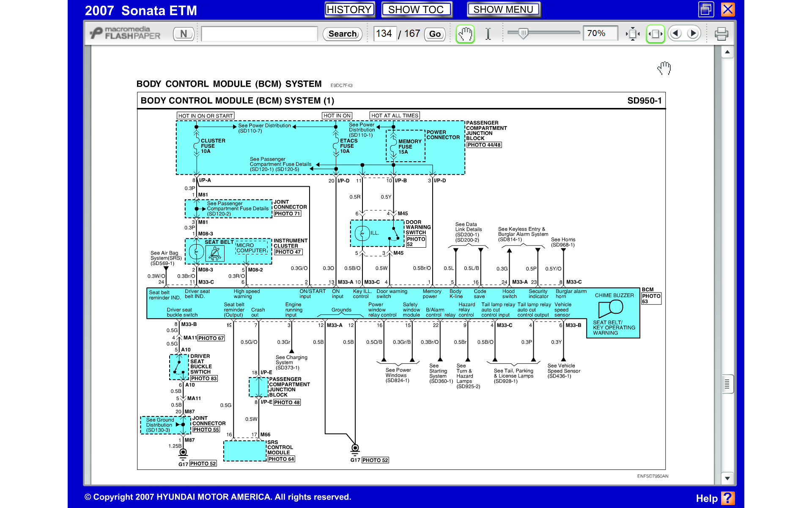Click the diagram title BODY CONTROL MODULE (BCM) SYSTEM (1)
The image size is (812, 508).
point(237,101)
